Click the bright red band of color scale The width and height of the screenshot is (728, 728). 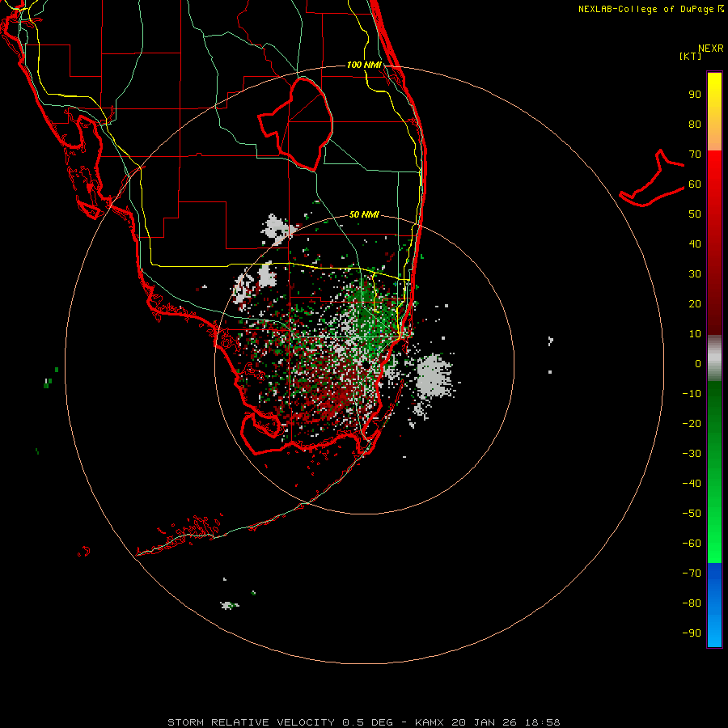[x=714, y=186]
